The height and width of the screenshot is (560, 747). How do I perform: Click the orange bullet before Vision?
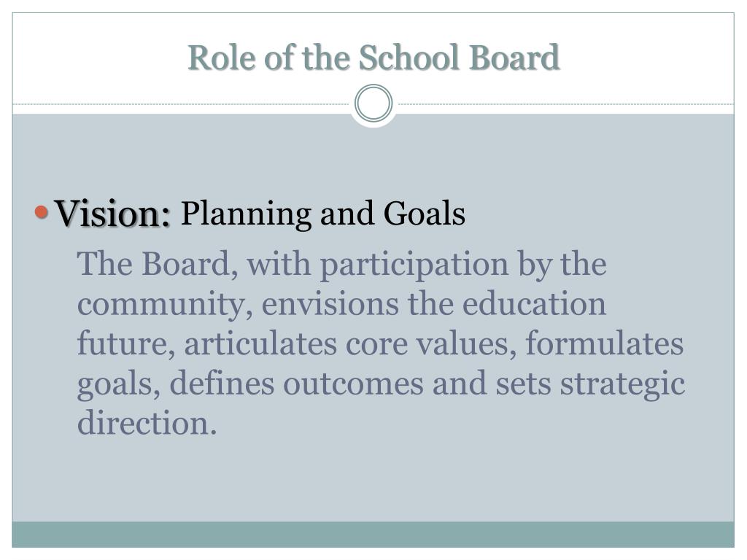tap(42, 212)
